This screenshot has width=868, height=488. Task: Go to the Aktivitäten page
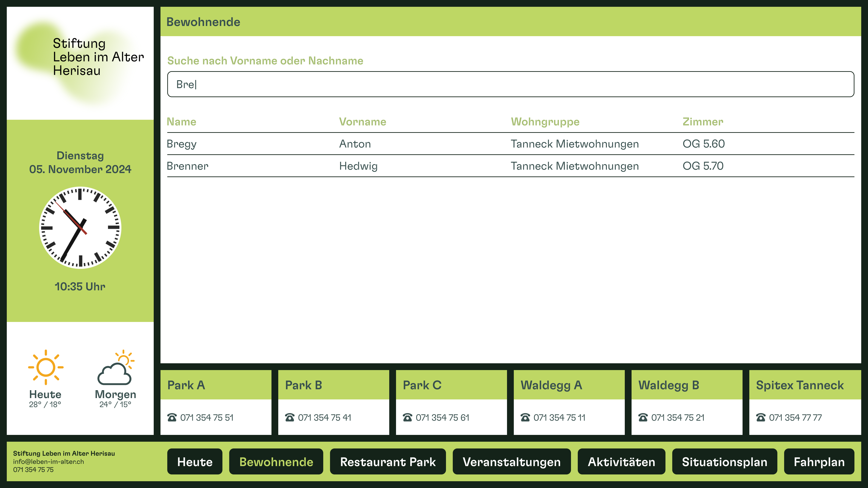[621, 462]
